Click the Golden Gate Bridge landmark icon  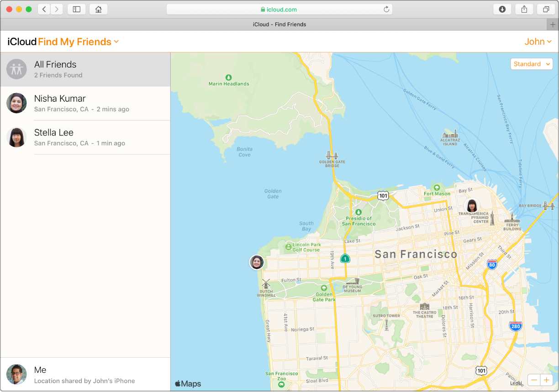(332, 155)
